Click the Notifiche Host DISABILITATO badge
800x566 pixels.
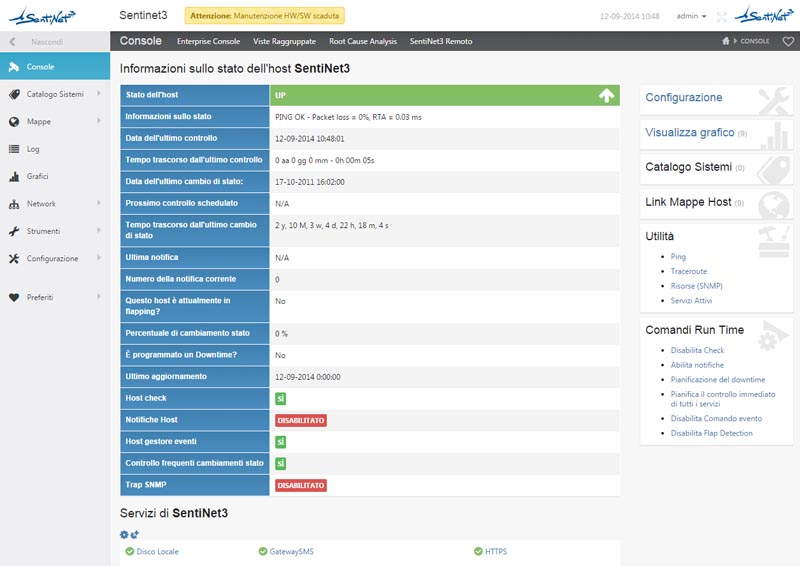point(301,421)
